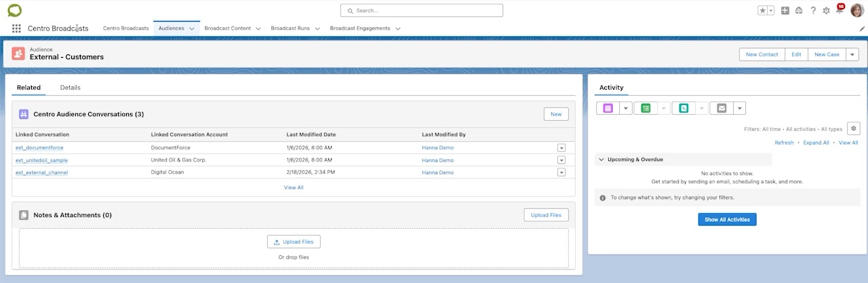Image resolution: width=868 pixels, height=283 pixels.
Task: Open the ext_unitedoil_sample conversation link
Action: pyautogui.click(x=41, y=160)
